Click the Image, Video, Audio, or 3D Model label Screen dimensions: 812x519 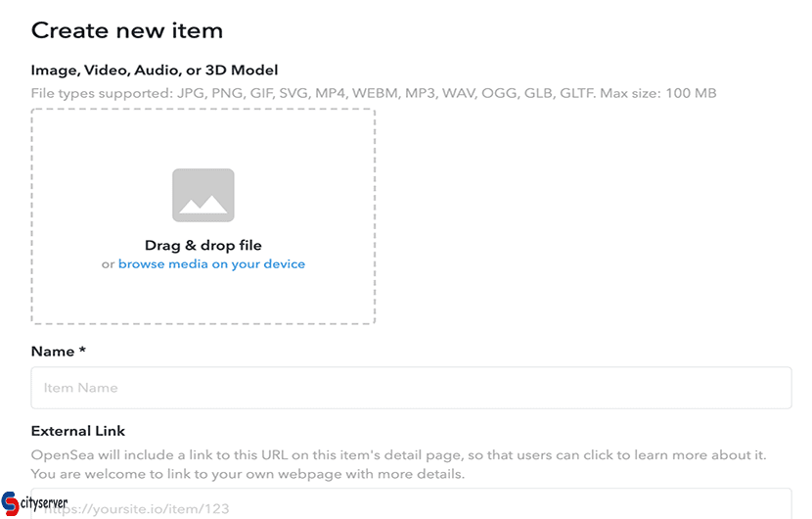tap(155, 71)
